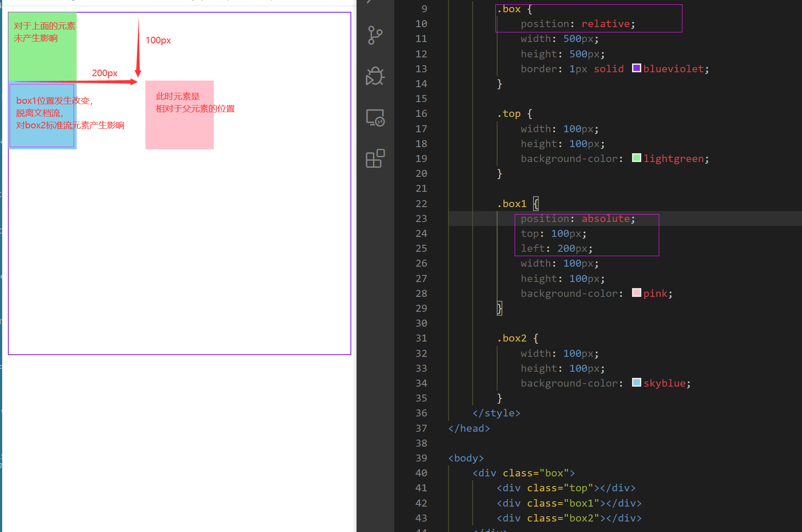Click the pink box in the preview
The width and height of the screenshot is (802, 532).
tap(180, 115)
